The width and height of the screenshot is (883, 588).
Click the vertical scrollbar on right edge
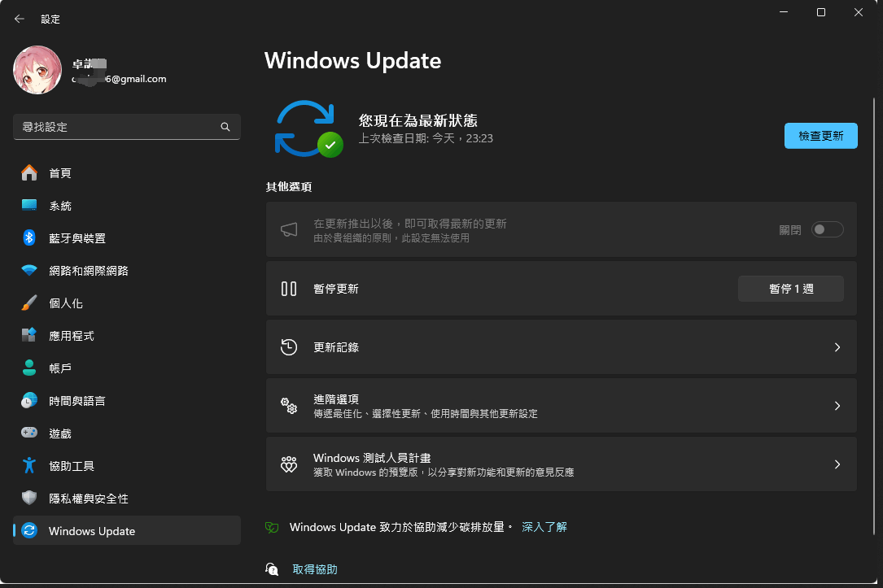click(873, 315)
